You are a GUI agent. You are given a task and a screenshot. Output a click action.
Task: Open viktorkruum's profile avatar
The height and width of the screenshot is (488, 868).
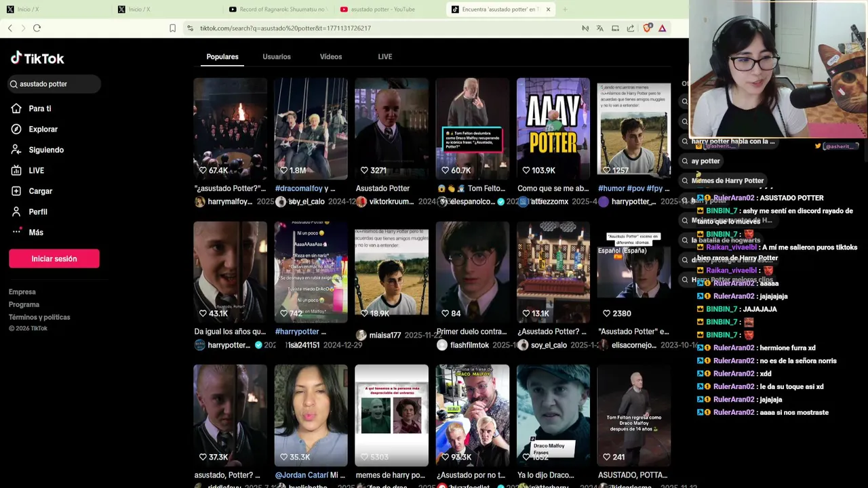pos(361,202)
